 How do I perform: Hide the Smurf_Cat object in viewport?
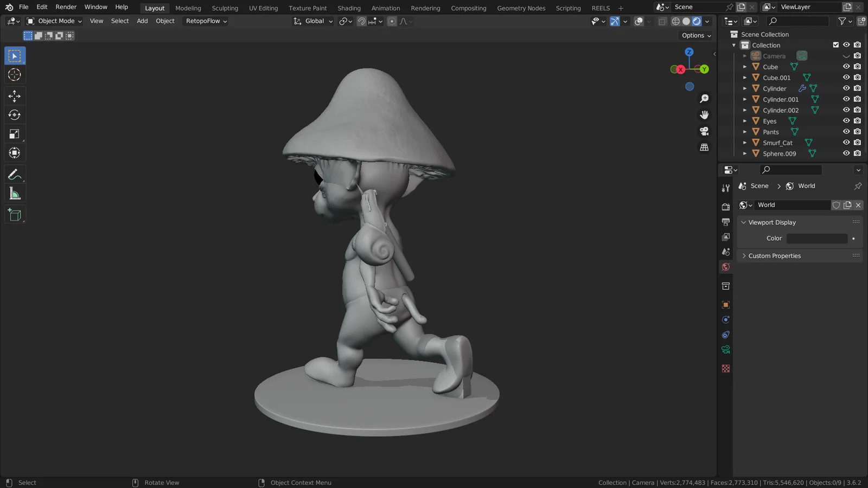tap(846, 143)
